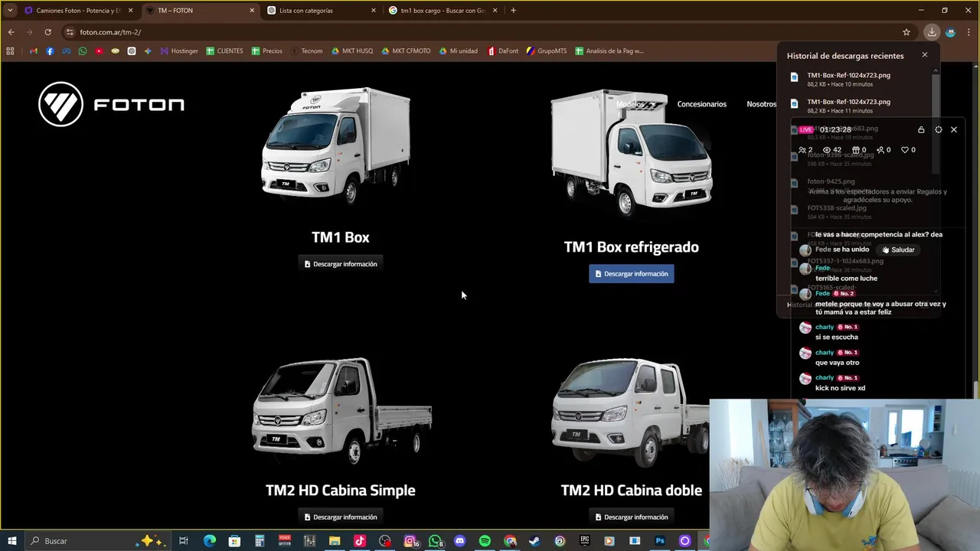Open File Explorer from taskbar

(335, 541)
